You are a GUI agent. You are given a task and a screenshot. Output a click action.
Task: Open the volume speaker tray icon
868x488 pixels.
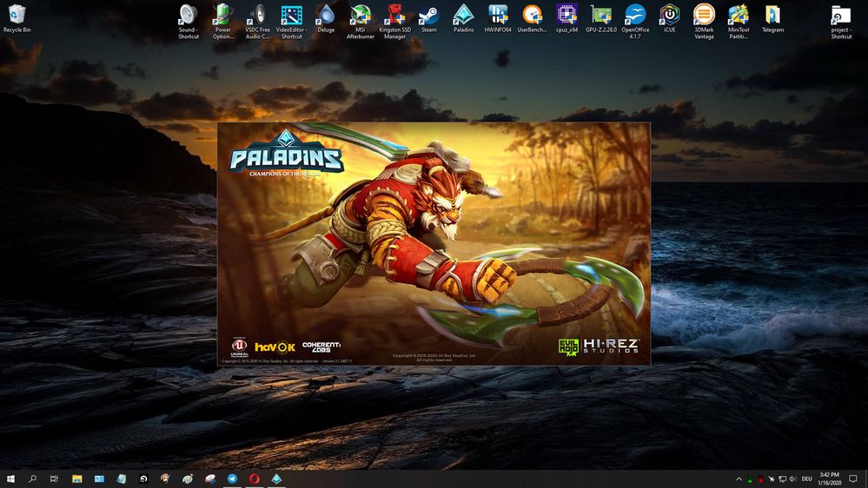tap(792, 479)
